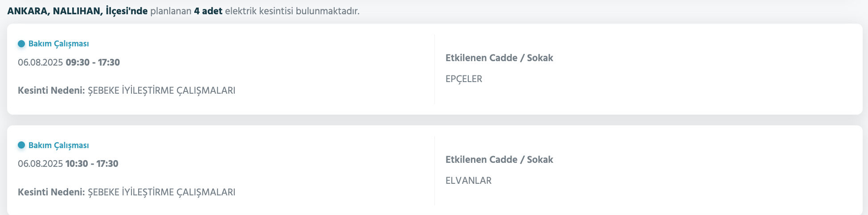This screenshot has width=868, height=215.
Task: Click "elektrik kesintisi bulunmaktadır" in the header
Action: [x=292, y=11]
